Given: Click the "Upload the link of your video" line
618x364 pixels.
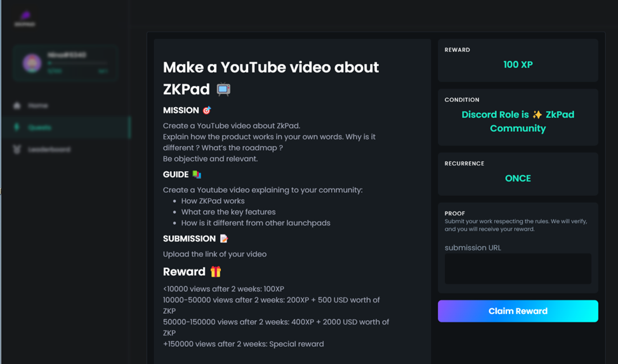Looking at the screenshot, I should point(215,254).
